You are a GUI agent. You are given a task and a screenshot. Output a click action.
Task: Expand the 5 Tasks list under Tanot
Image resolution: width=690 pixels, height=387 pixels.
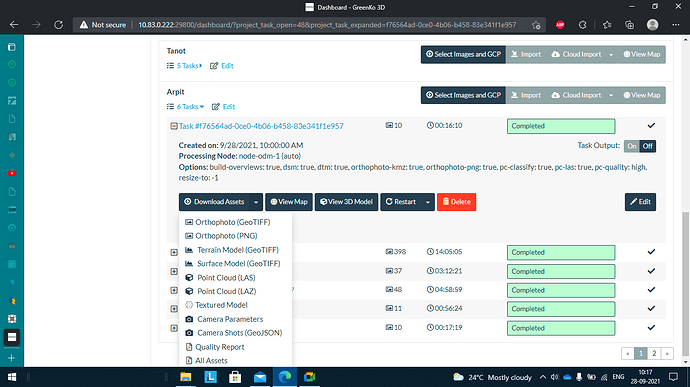189,66
